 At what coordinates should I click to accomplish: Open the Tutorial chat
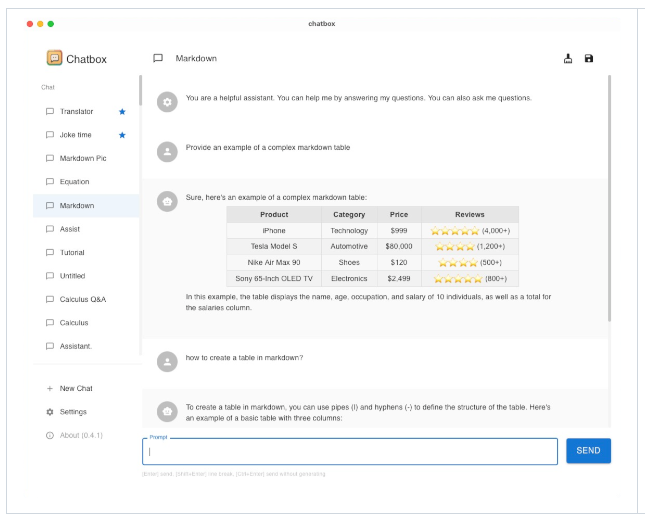(x=86, y=253)
